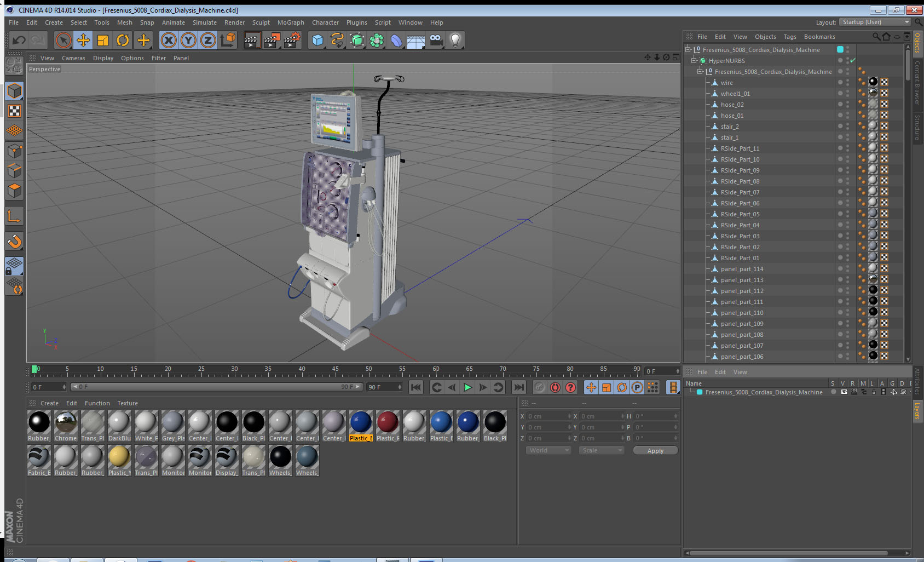The width and height of the screenshot is (924, 562).
Task: Open the Scale dropdown in coordinates
Action: click(602, 450)
